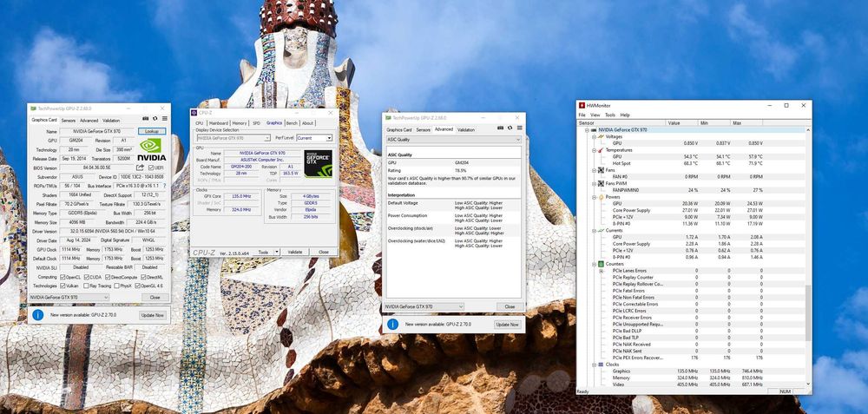Viewport: 868px width, 414px height.
Task: Collapse the NVIDIA GeForce GTX 970 node in HWMonitor
Action: 587,129
